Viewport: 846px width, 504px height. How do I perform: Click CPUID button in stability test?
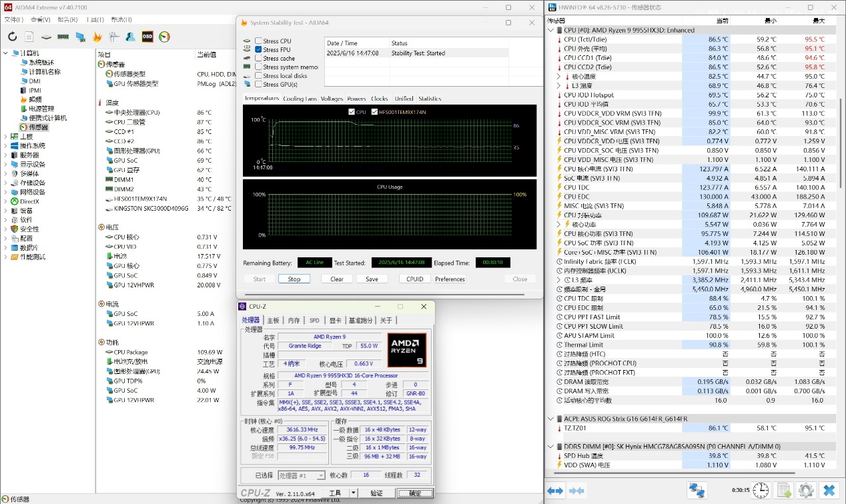415,279
